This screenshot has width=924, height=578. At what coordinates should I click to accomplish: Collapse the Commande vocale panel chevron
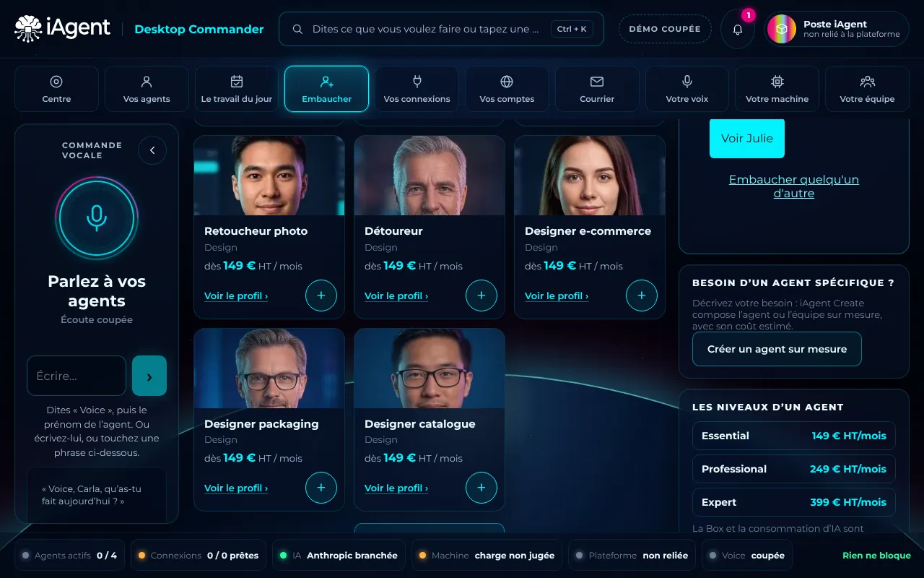click(x=152, y=150)
